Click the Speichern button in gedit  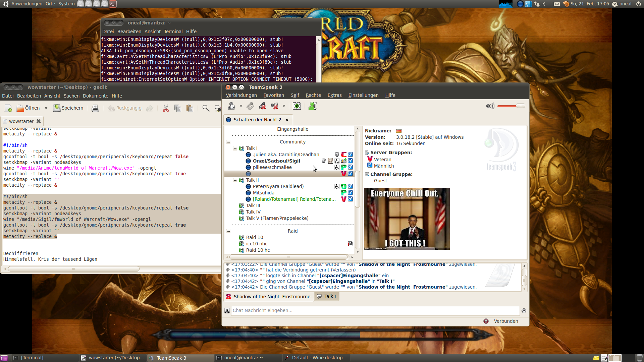click(x=68, y=108)
